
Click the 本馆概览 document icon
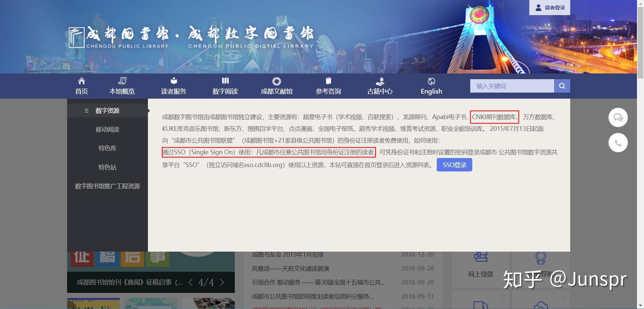point(122,81)
